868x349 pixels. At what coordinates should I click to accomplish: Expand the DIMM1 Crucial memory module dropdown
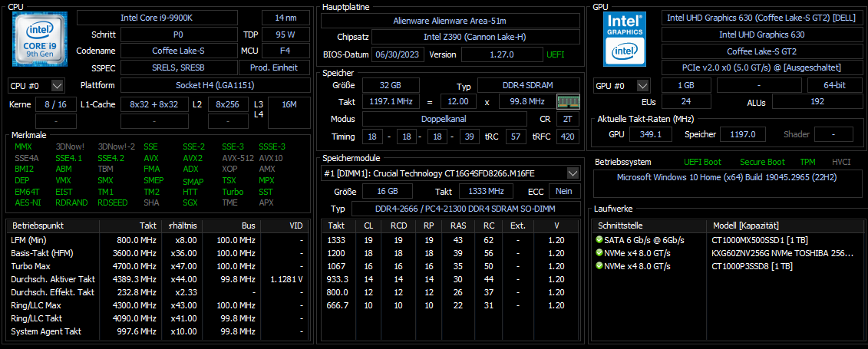click(573, 173)
